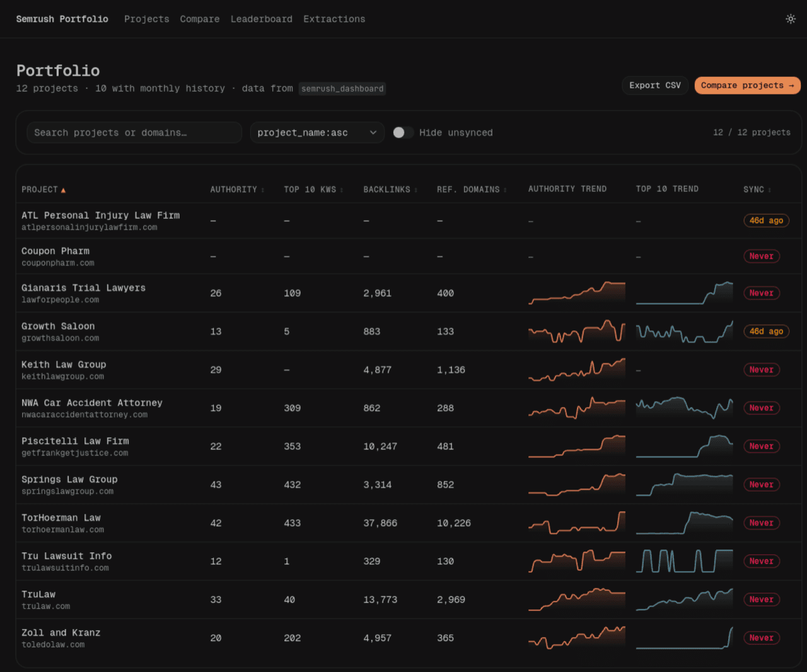Toggle the Hide unsynced switch
This screenshot has height=672, width=807.
click(403, 132)
